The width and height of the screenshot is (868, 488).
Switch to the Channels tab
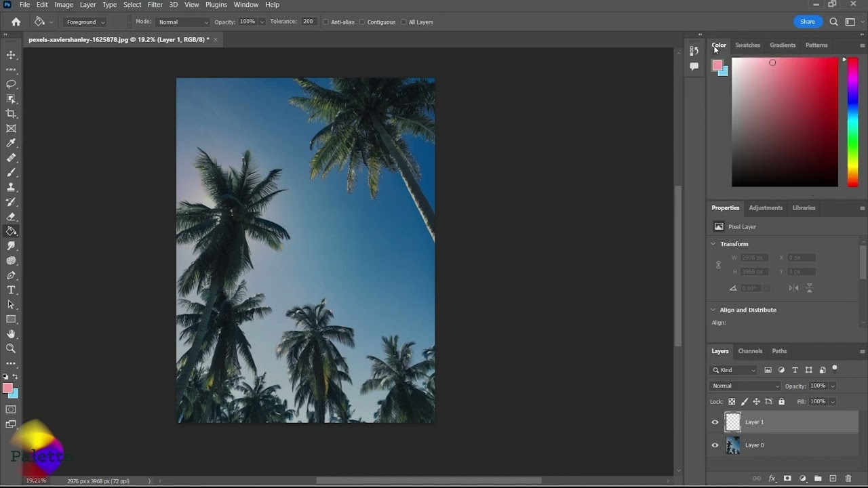click(750, 351)
